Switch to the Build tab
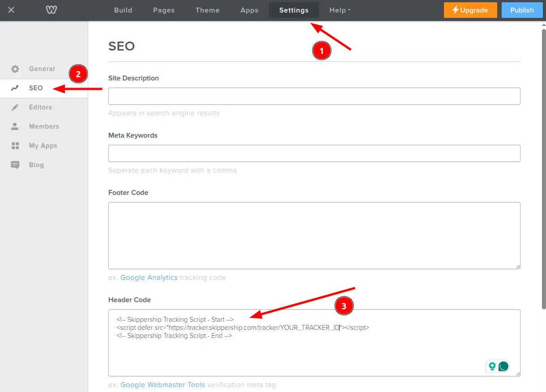The image size is (546, 392). (x=123, y=10)
